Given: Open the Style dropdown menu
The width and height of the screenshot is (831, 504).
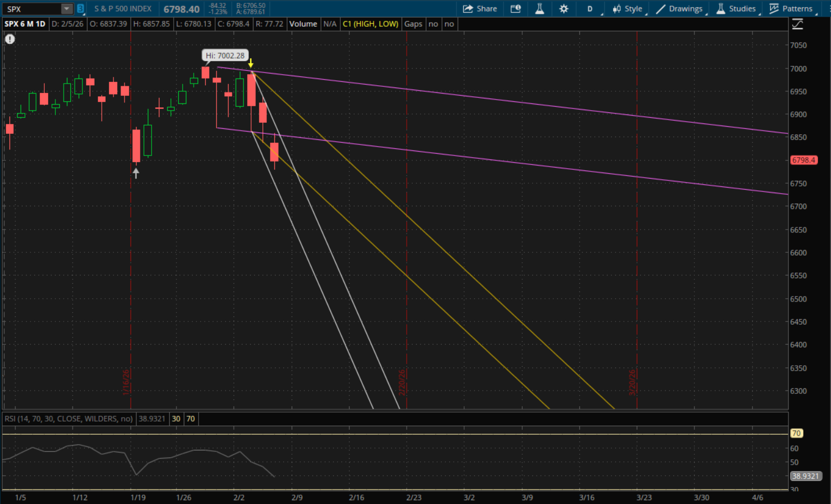Looking at the screenshot, I should pyautogui.click(x=628, y=9).
